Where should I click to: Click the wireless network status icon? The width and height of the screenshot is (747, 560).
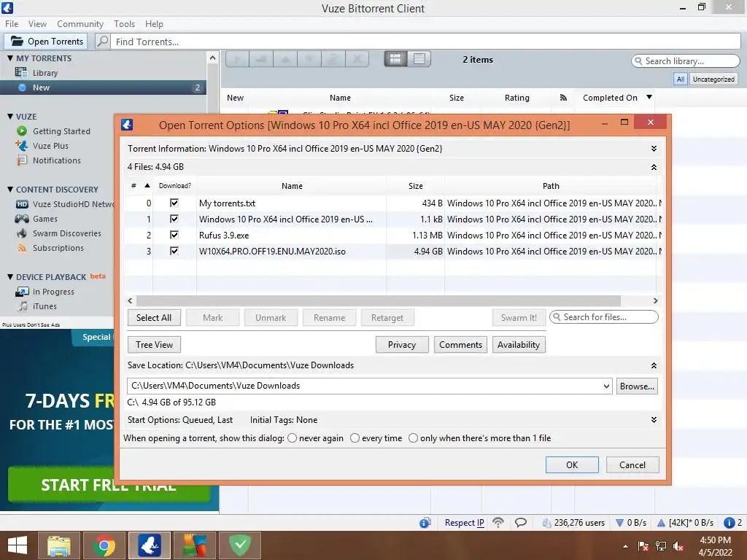(498, 523)
